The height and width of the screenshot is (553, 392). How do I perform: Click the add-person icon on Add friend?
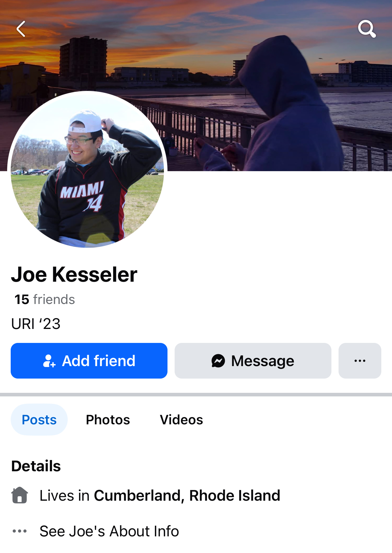click(x=49, y=361)
